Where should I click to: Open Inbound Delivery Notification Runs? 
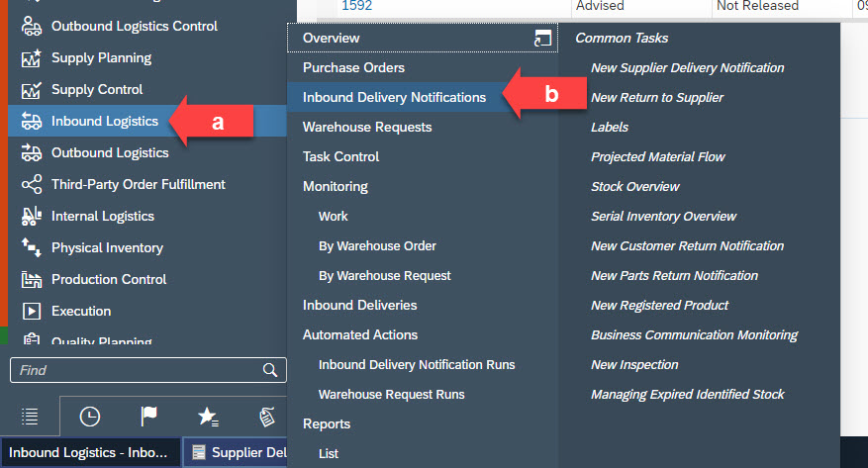pyautogui.click(x=417, y=364)
